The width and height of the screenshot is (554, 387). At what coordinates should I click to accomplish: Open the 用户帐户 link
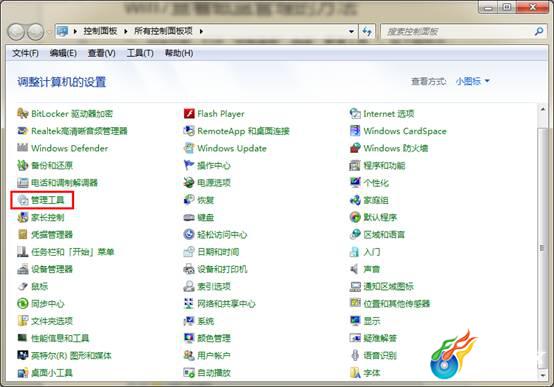(214, 356)
